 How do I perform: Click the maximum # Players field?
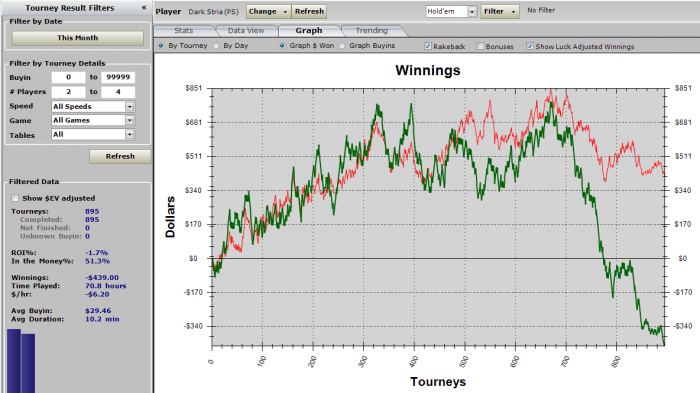click(118, 92)
